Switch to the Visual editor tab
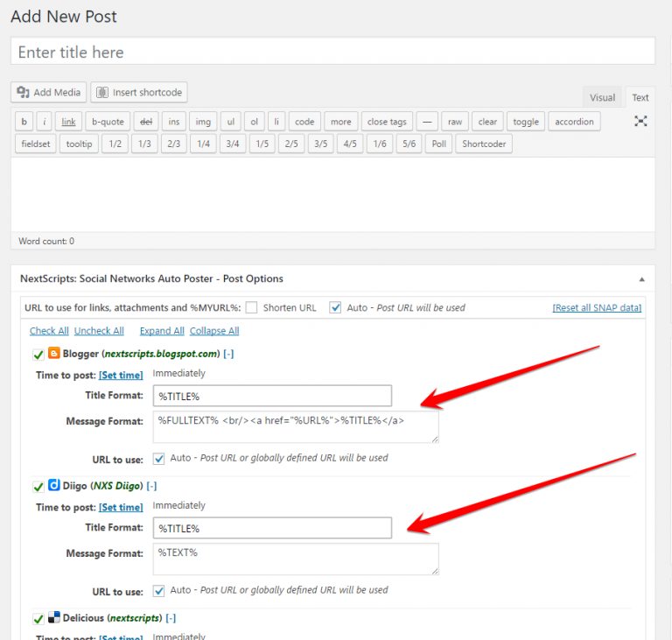 click(x=602, y=97)
